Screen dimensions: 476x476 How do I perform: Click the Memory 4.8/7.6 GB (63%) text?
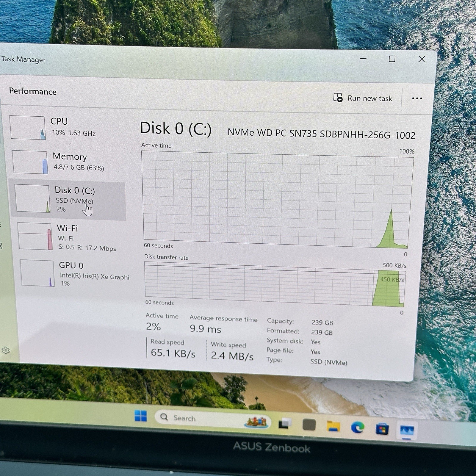79,167
